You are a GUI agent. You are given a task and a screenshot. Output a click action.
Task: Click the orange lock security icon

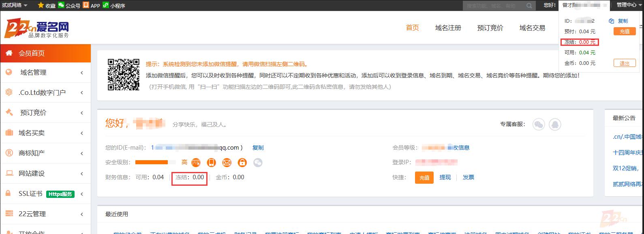pyautogui.click(x=242, y=163)
